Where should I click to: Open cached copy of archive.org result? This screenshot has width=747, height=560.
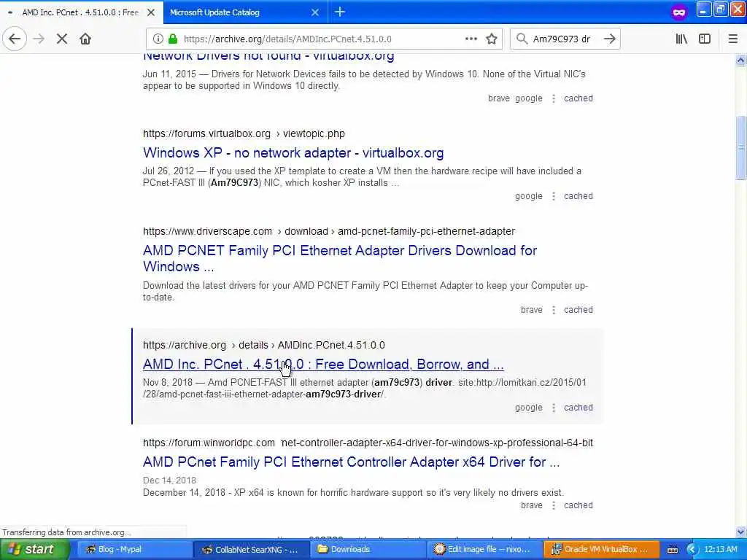coord(578,407)
